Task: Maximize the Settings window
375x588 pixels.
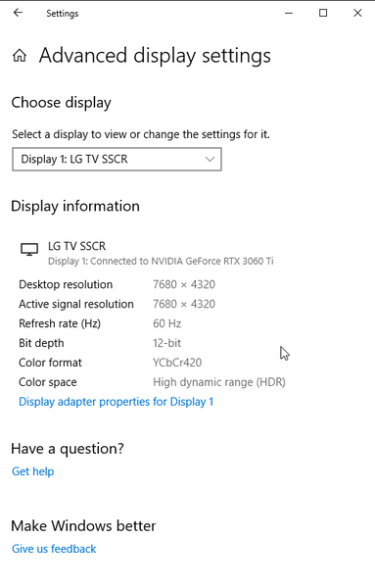Action: point(323,13)
